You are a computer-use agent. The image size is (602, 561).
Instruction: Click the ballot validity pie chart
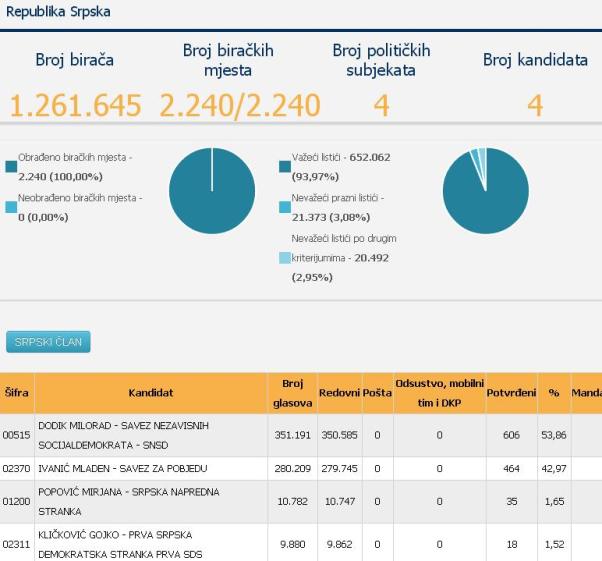point(486,190)
